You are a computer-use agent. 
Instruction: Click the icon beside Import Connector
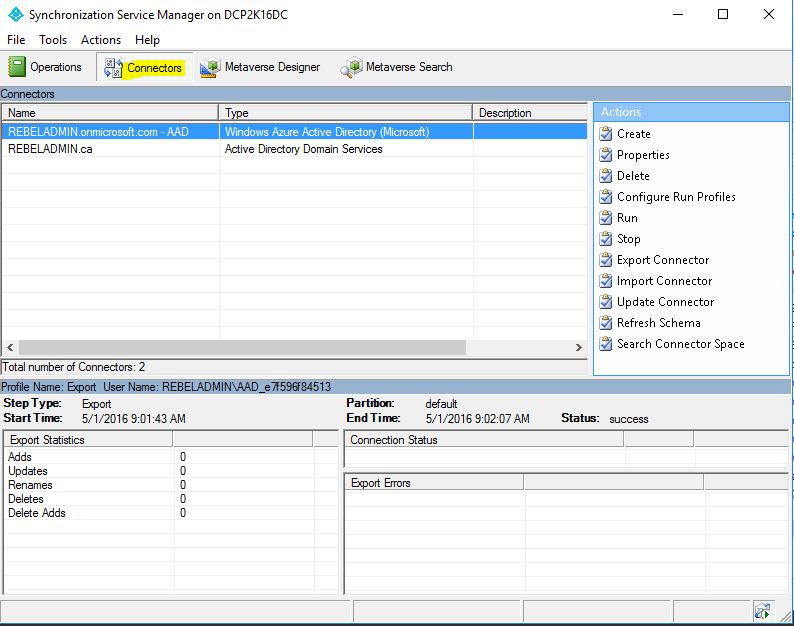pyautogui.click(x=606, y=281)
